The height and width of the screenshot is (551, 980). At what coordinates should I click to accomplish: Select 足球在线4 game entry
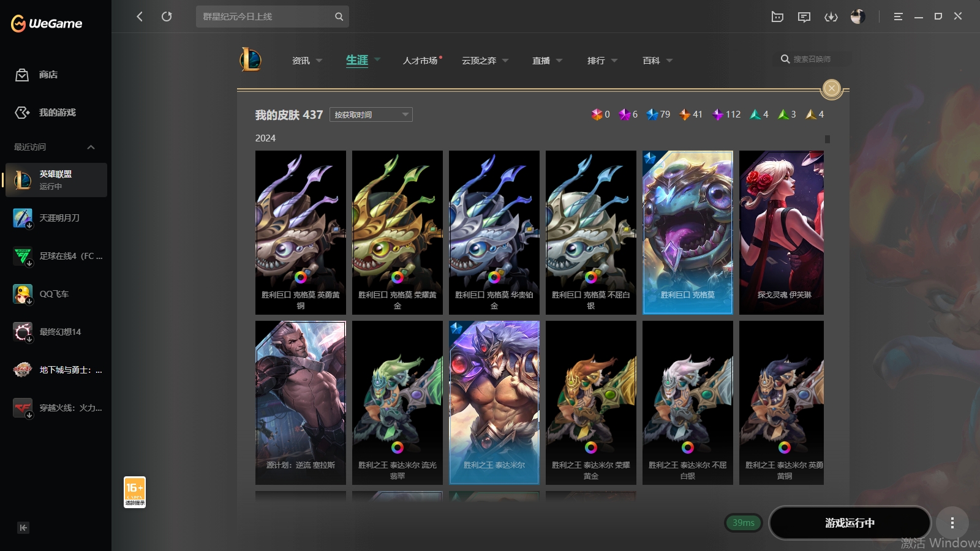[56, 256]
